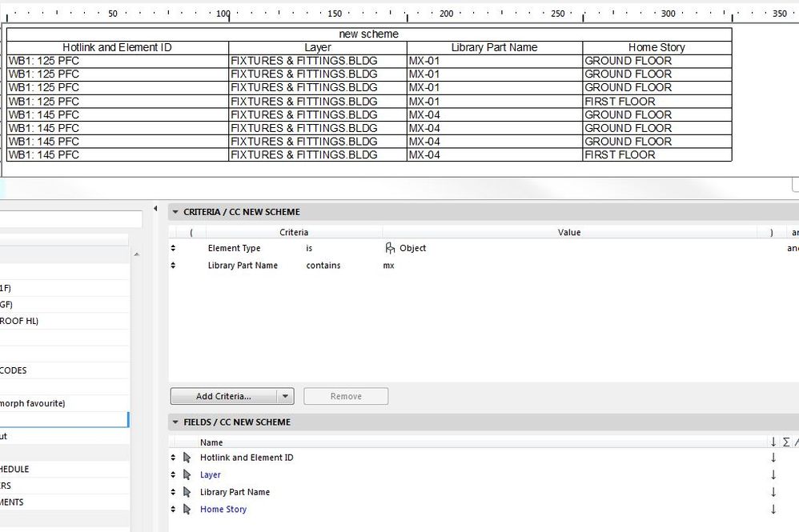Image resolution: width=799 pixels, height=532 pixels.
Task: Open the 'is' operator of the Element Type criterion
Action: [309, 249]
